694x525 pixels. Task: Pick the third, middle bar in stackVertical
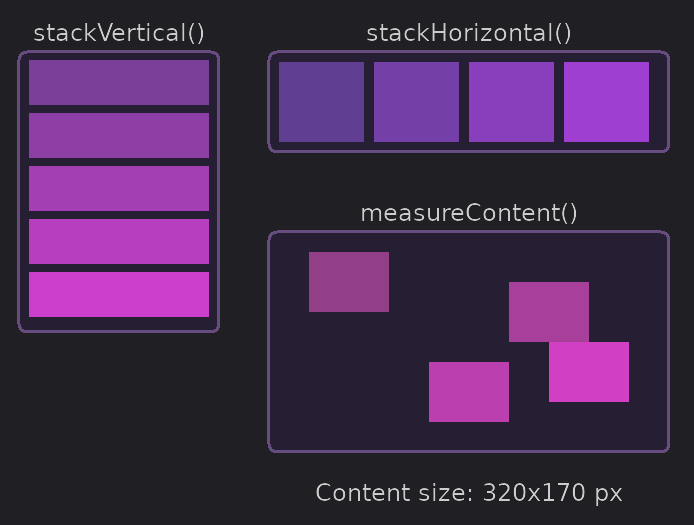tap(119, 189)
